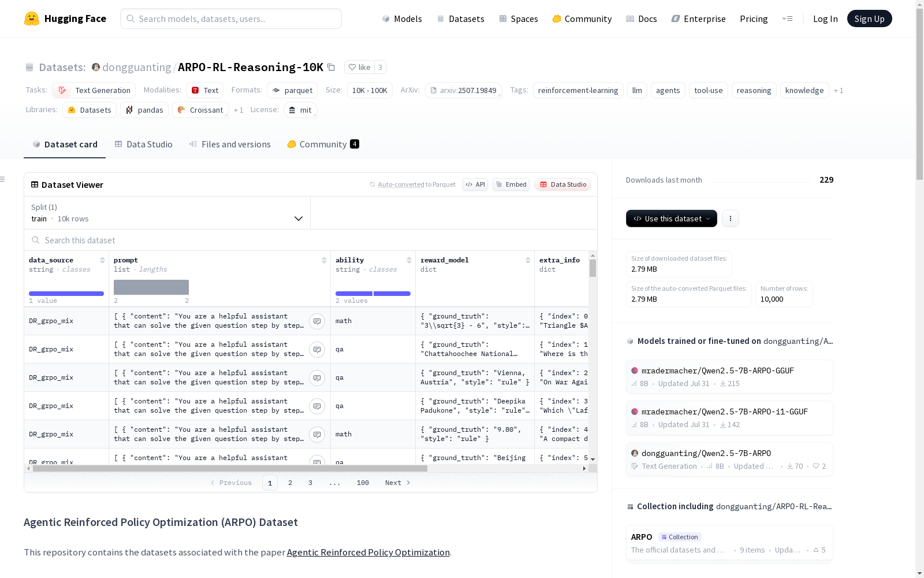Open Community in the top navigation
This screenshot has height=578, width=924.
pos(582,18)
